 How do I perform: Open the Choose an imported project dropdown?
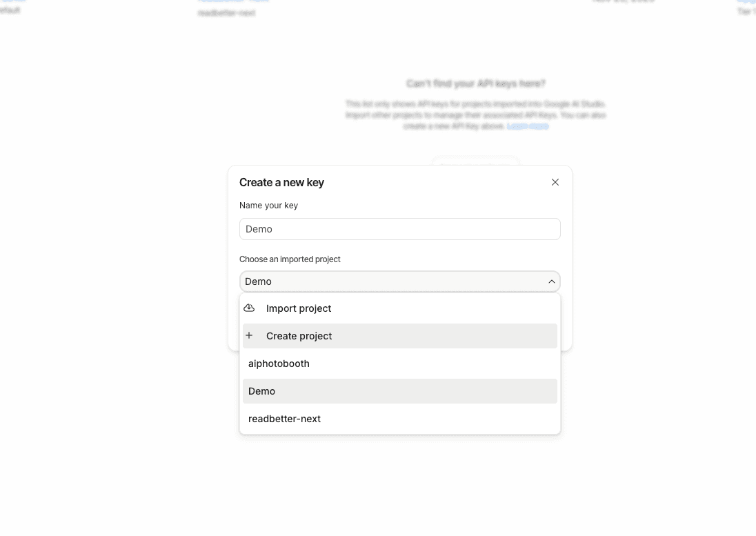click(x=400, y=281)
